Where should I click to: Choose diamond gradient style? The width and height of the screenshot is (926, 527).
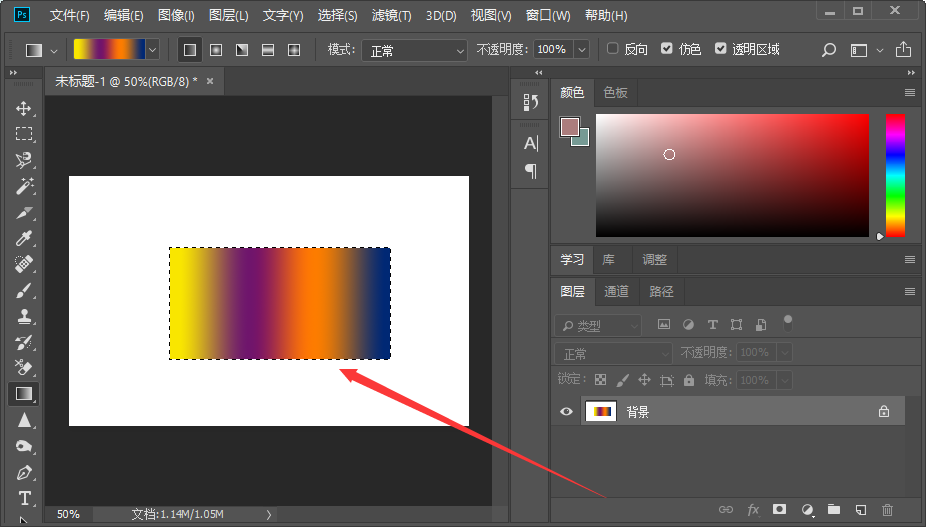tap(294, 50)
